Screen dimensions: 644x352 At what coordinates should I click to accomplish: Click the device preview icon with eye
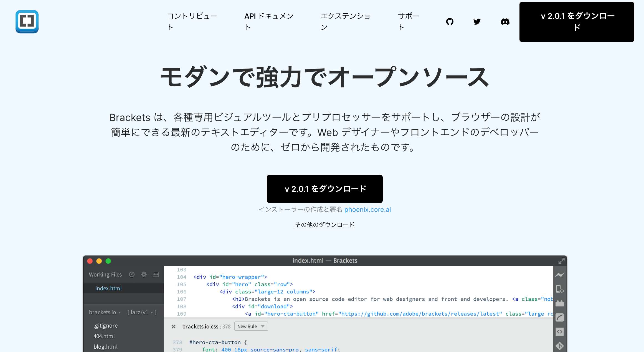[x=560, y=289]
